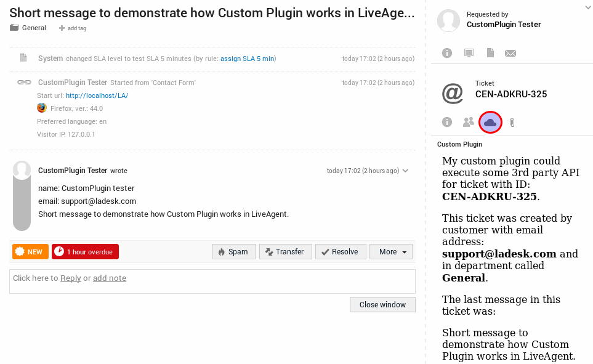Transfer the ticket

[285, 251]
